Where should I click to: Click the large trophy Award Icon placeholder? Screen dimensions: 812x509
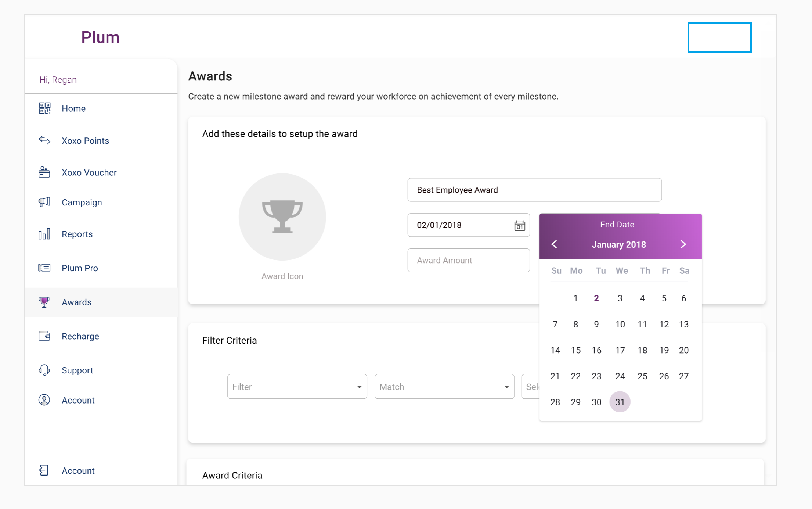tap(282, 217)
